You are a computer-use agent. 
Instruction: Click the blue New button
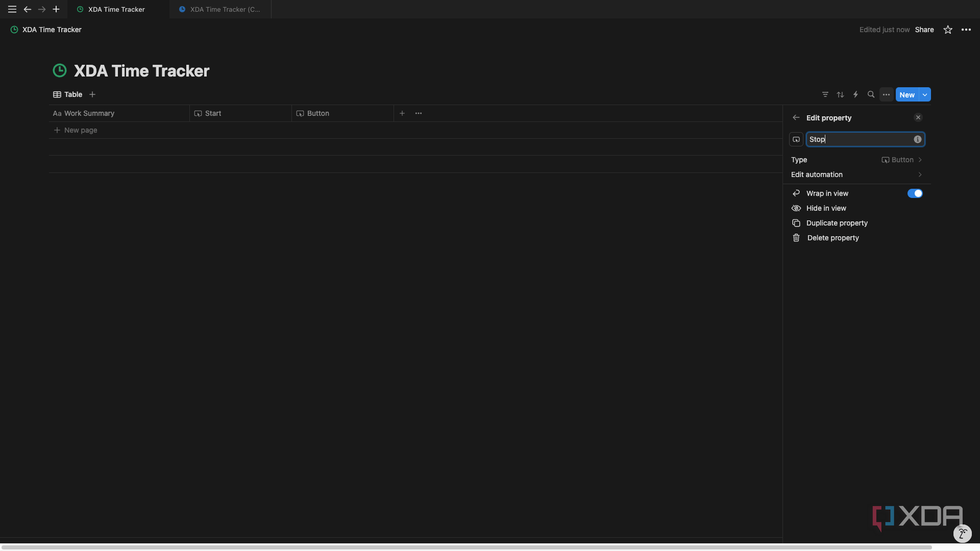click(x=907, y=95)
